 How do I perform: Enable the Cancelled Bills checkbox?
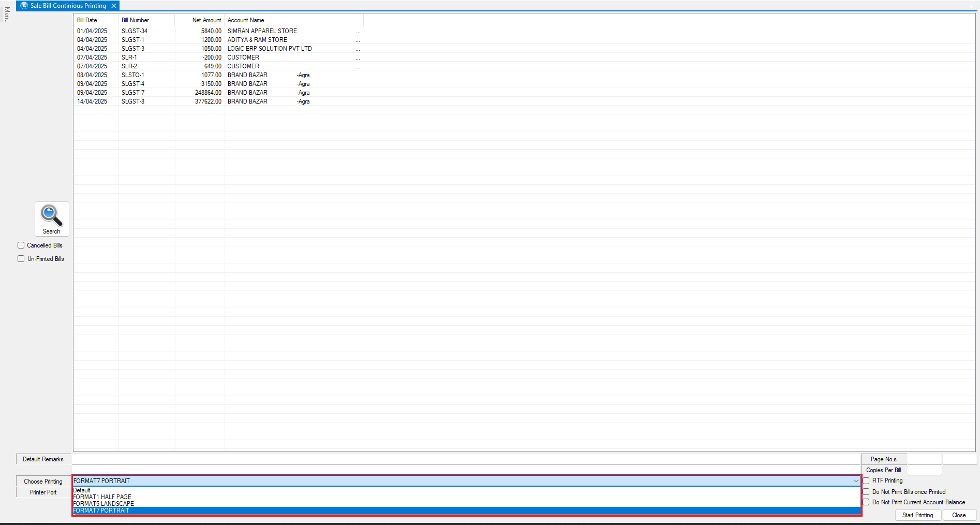[21, 245]
